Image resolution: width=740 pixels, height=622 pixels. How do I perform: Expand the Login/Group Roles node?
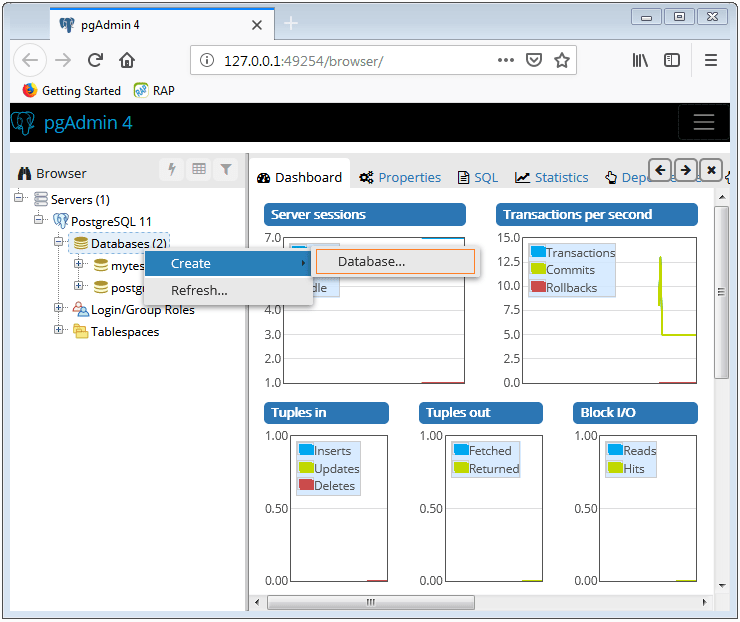pos(59,308)
